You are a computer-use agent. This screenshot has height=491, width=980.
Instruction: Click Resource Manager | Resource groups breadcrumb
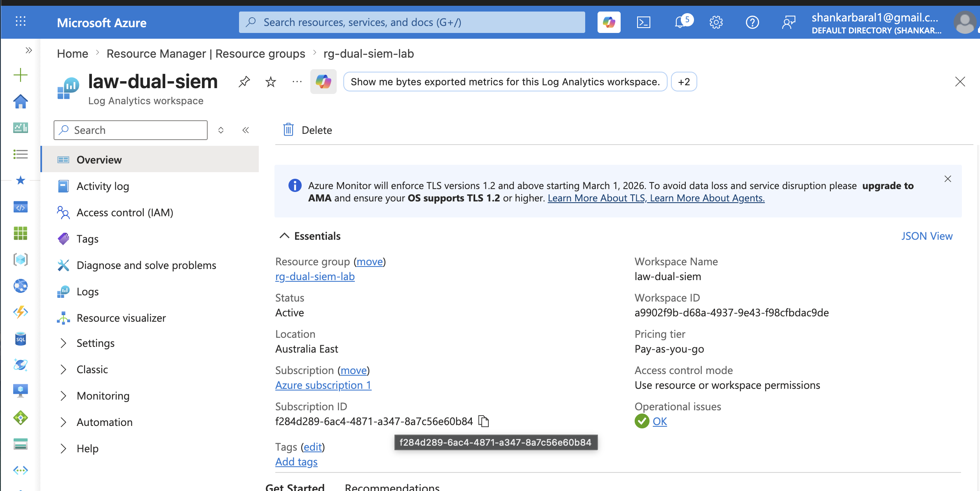[206, 54]
